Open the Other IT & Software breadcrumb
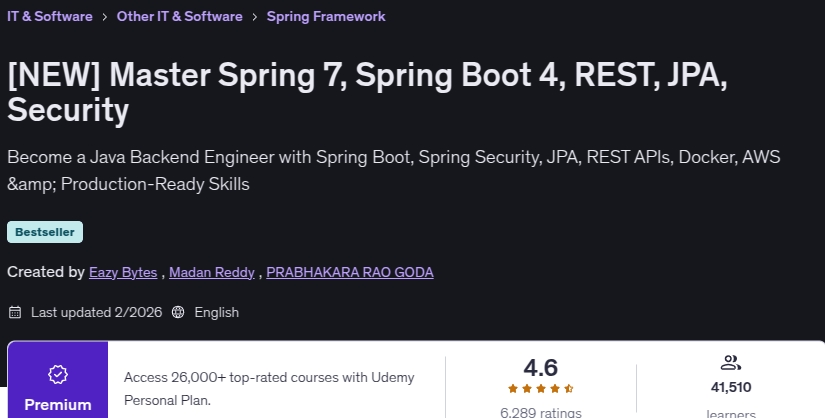The image size is (825, 418). coord(179,16)
